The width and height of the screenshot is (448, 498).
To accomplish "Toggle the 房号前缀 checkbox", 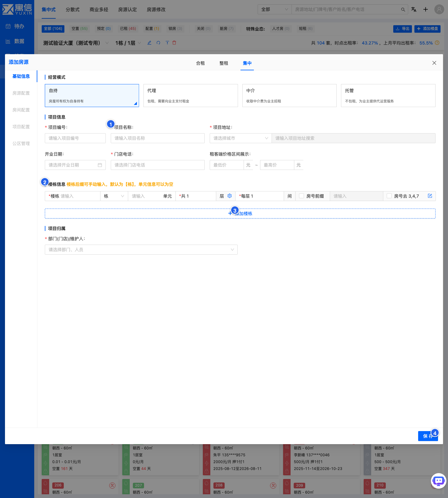I will (x=301, y=196).
